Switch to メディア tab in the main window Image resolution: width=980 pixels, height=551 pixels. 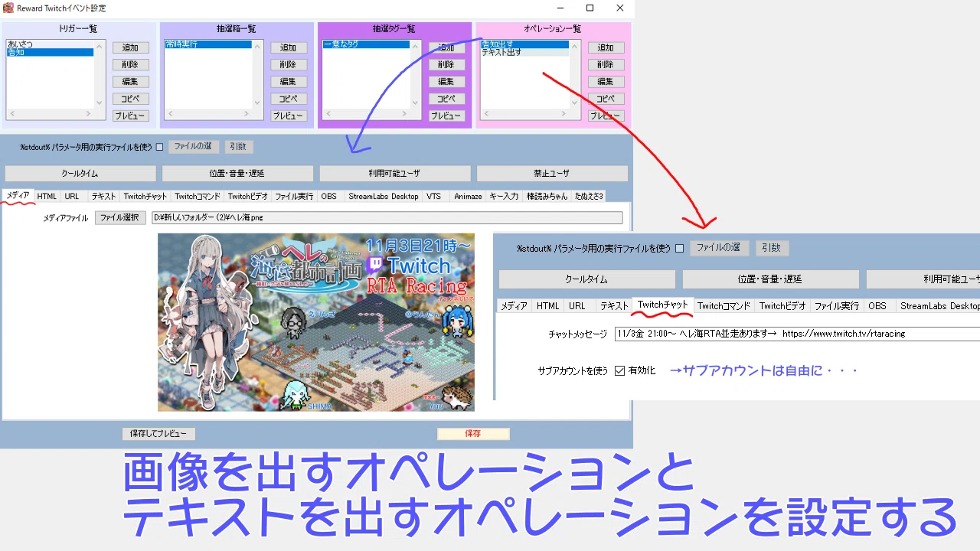pyautogui.click(x=18, y=196)
